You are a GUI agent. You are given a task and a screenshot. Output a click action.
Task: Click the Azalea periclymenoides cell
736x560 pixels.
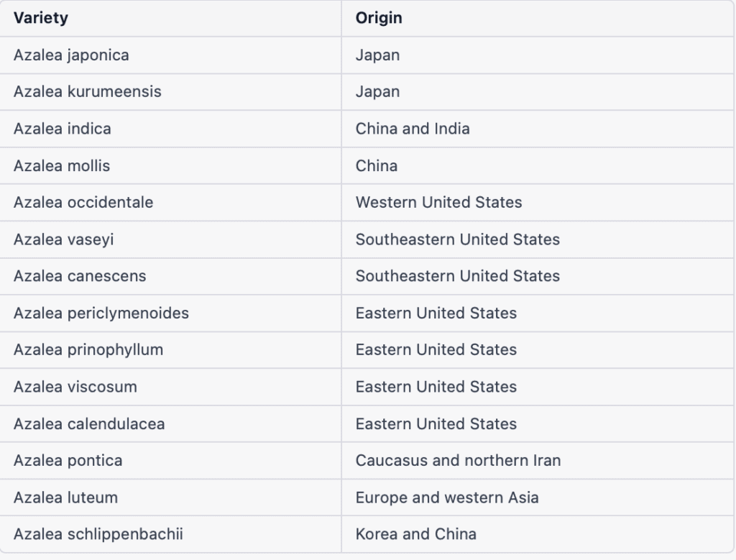point(101,313)
